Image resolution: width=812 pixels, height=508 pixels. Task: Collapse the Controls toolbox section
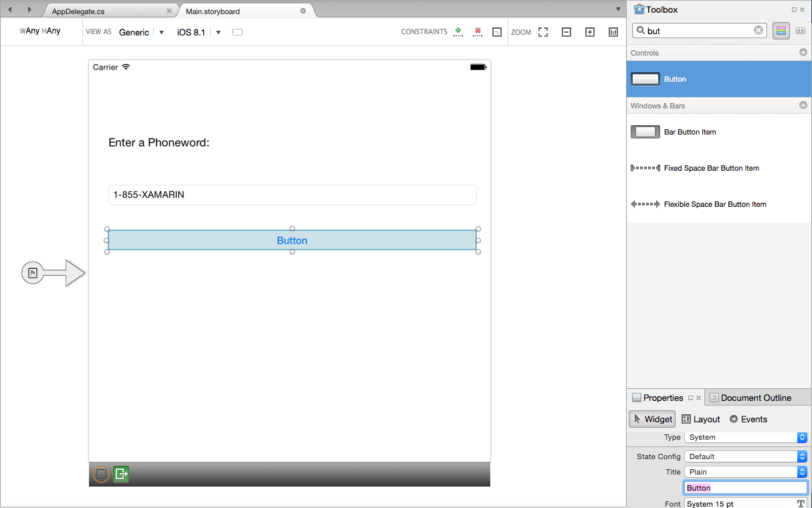point(803,52)
